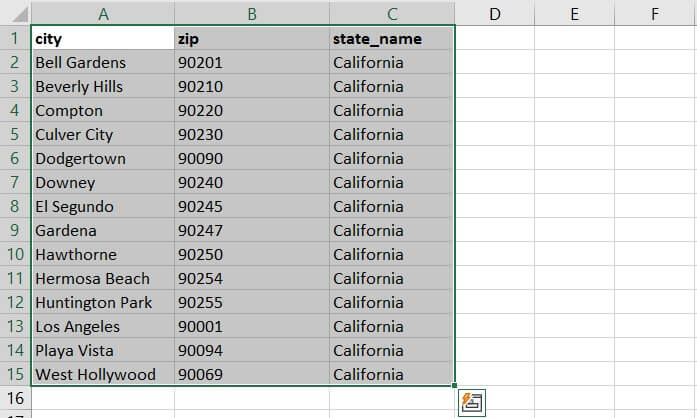Click zip code 90245
The height and width of the screenshot is (418, 697).
click(x=252, y=206)
